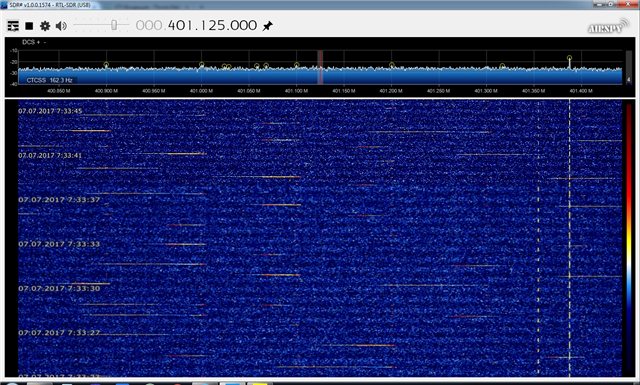Toggle the pin icon beside the frequency
Screen dimensions: 640x385
click(267, 26)
